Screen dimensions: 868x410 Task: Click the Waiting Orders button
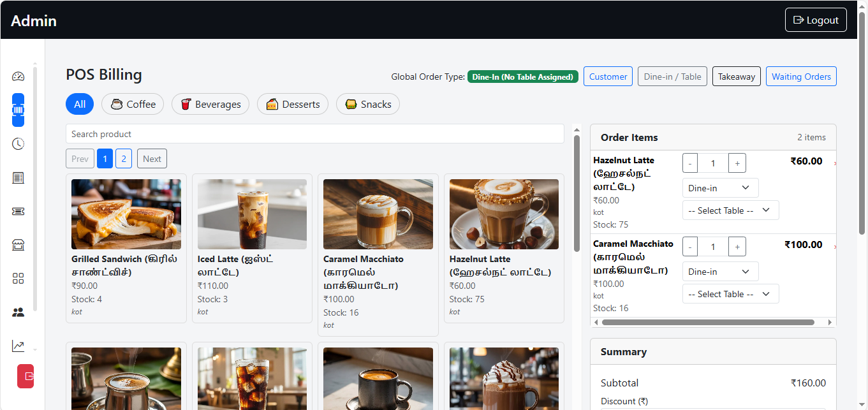click(x=801, y=77)
